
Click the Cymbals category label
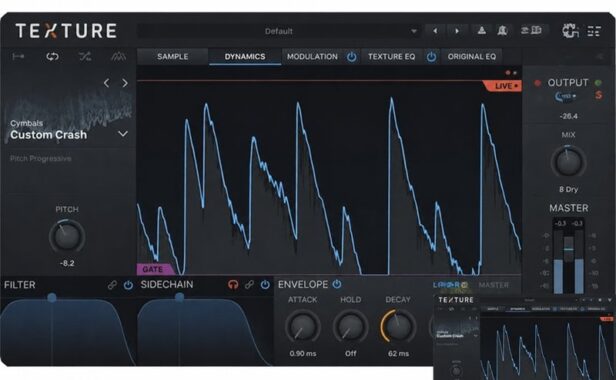pos(26,123)
